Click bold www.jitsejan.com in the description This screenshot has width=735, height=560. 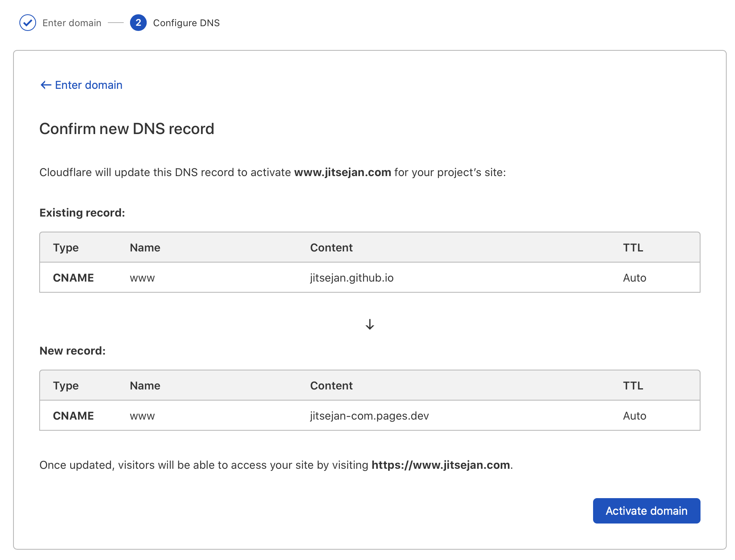point(343,173)
